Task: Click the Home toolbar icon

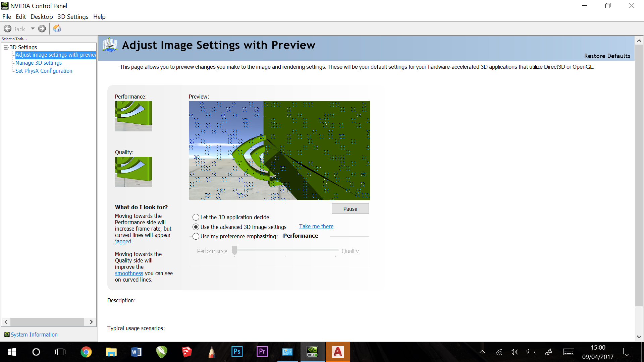Action: click(57, 29)
